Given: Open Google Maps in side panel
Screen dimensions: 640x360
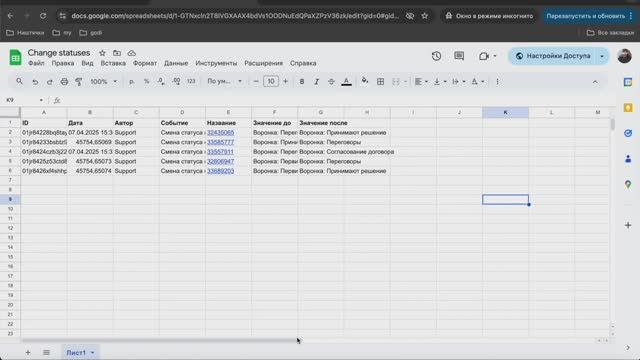Looking at the screenshot, I should (628, 184).
